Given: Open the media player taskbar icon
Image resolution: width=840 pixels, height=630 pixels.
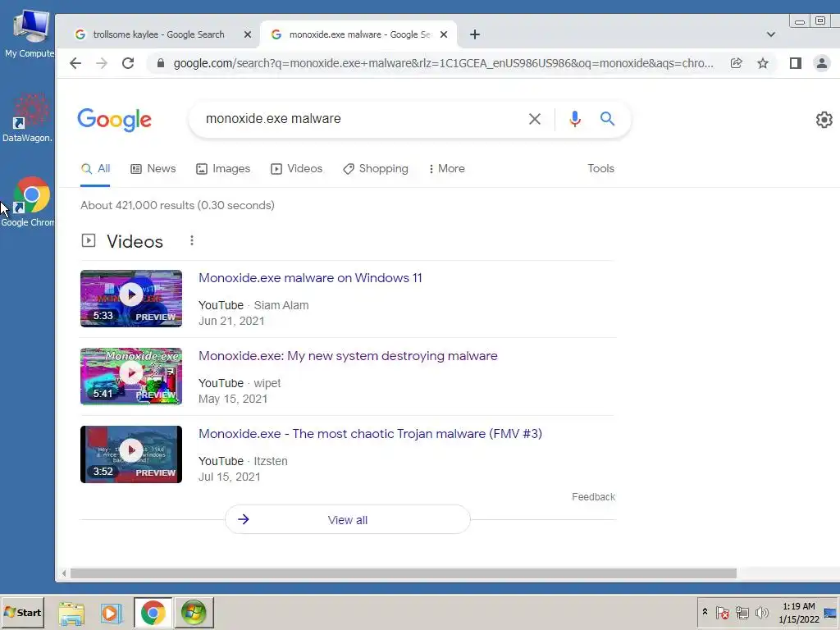Looking at the screenshot, I should [112, 613].
